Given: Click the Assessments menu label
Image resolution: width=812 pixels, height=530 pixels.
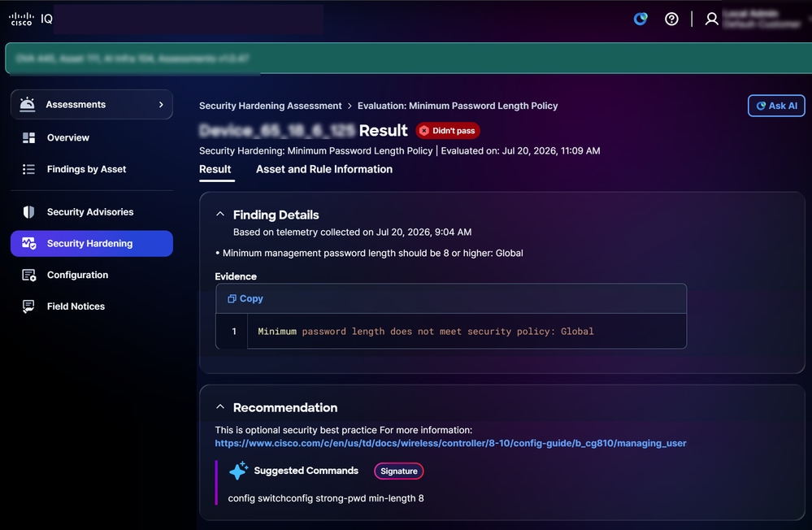Looking at the screenshot, I should coord(76,105).
